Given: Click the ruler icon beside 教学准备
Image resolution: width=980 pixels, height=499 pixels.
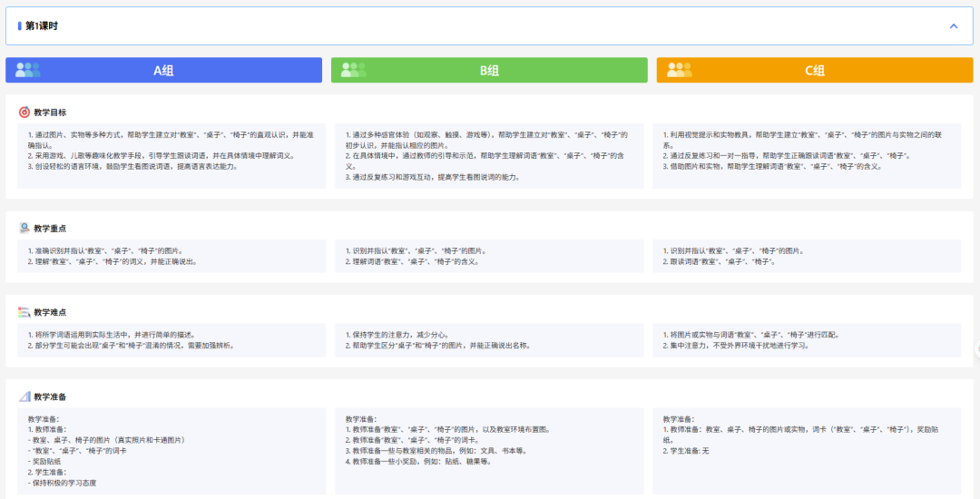Looking at the screenshot, I should 24,396.
